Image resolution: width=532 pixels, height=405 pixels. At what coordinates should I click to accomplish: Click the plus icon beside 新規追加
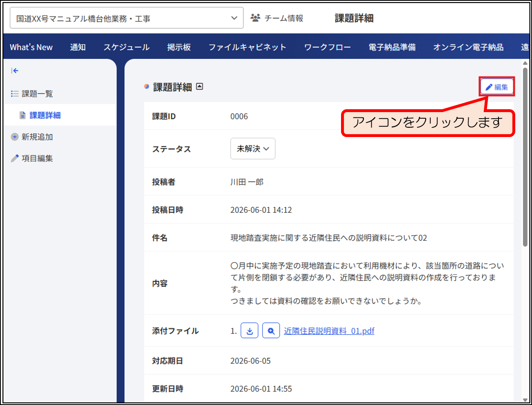pyautogui.click(x=15, y=137)
